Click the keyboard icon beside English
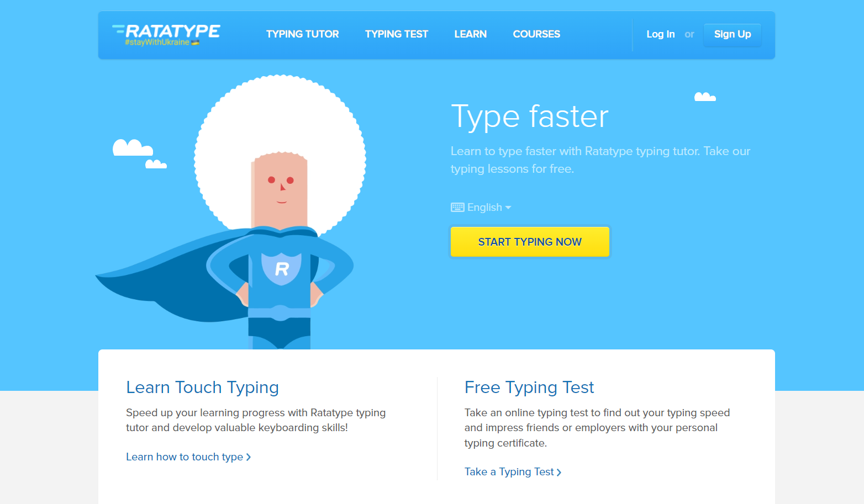The width and height of the screenshot is (864, 504). click(457, 207)
